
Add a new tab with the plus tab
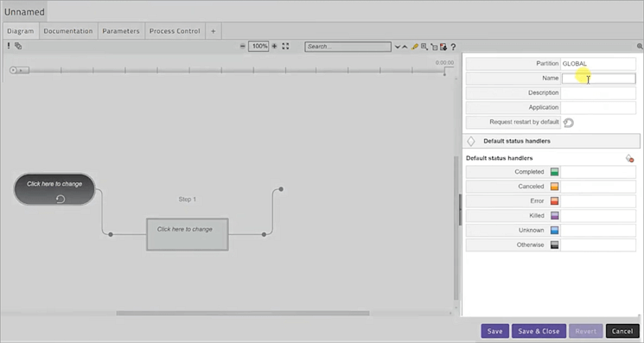[214, 31]
